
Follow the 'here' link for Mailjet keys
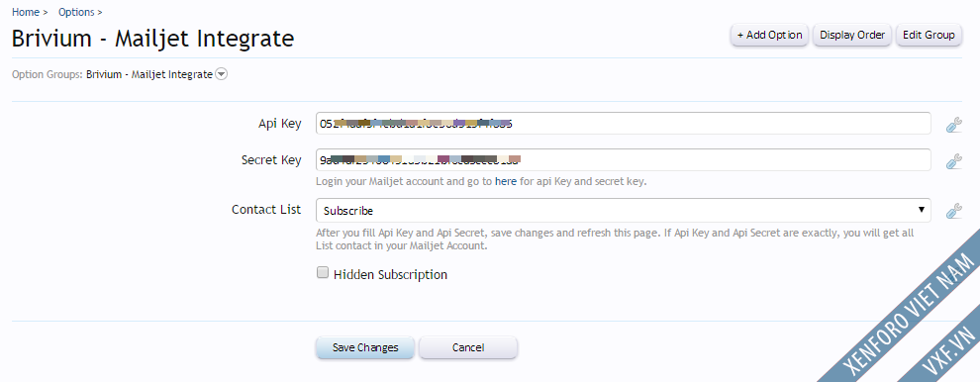[506, 182]
